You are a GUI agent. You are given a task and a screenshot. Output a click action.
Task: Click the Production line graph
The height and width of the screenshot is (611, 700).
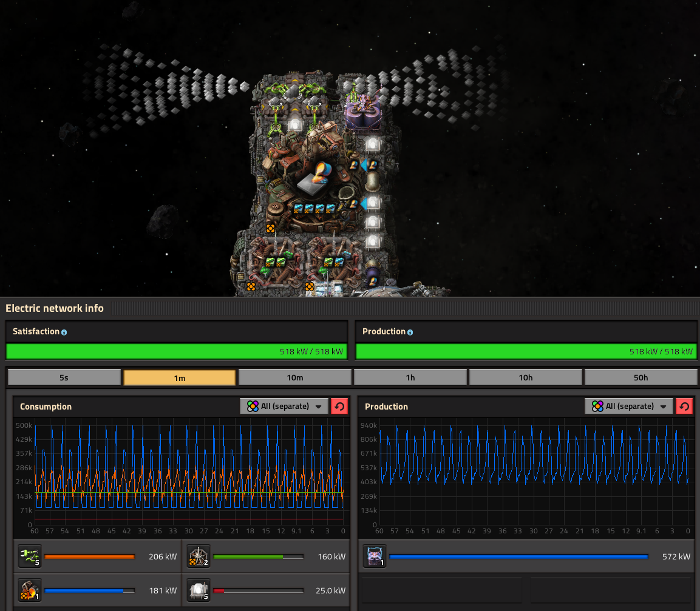[x=534, y=475]
